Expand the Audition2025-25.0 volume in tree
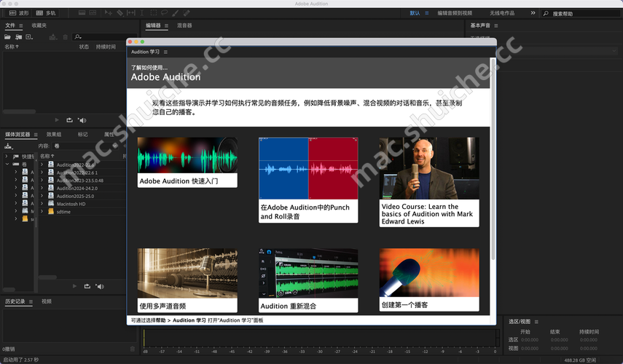Viewport: 623px width, 364px height. coord(42,196)
